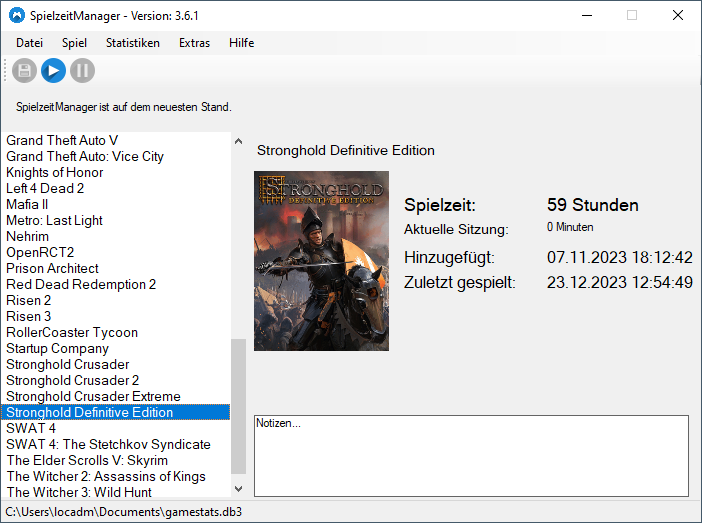Open the Hilfe menu
The image size is (702, 523).
tap(241, 43)
